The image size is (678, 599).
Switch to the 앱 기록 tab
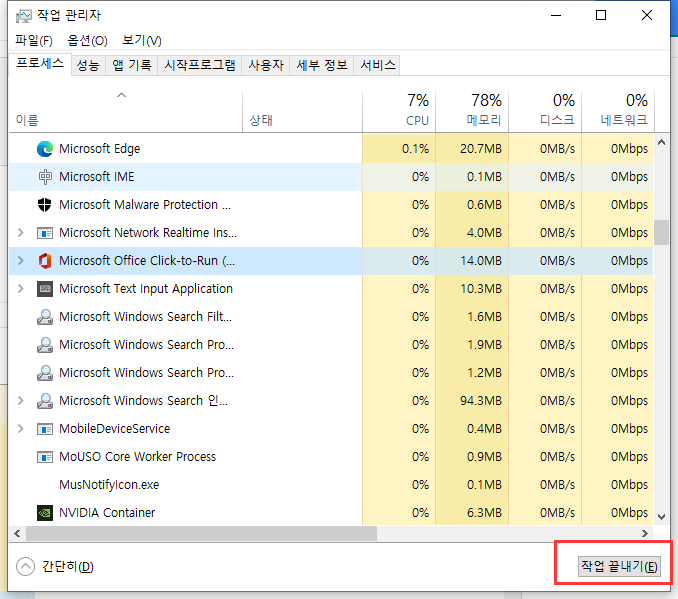131,65
